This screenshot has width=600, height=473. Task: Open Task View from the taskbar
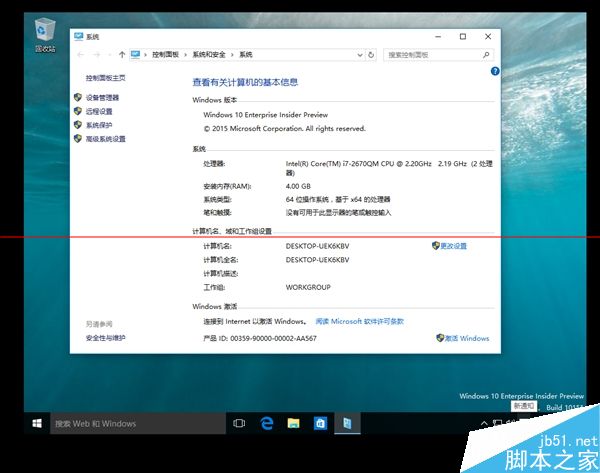coord(239,423)
